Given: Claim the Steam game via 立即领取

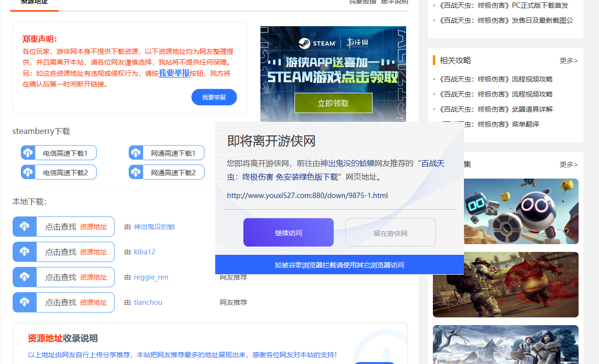Looking at the screenshot, I should click(333, 103).
